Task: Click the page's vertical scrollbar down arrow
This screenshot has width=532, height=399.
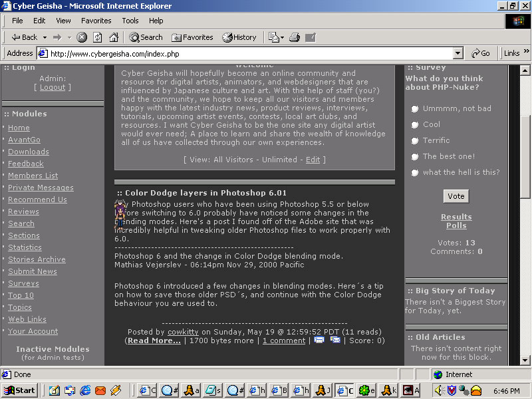Action: coord(525,360)
